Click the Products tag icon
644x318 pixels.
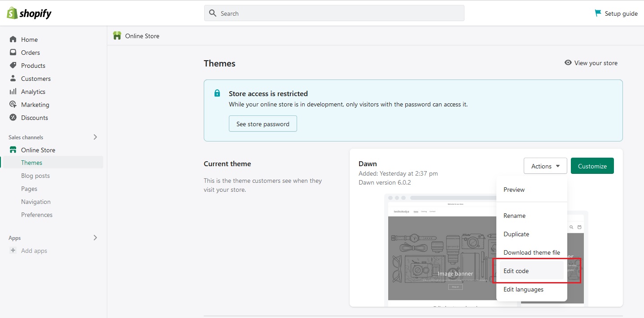click(x=13, y=66)
